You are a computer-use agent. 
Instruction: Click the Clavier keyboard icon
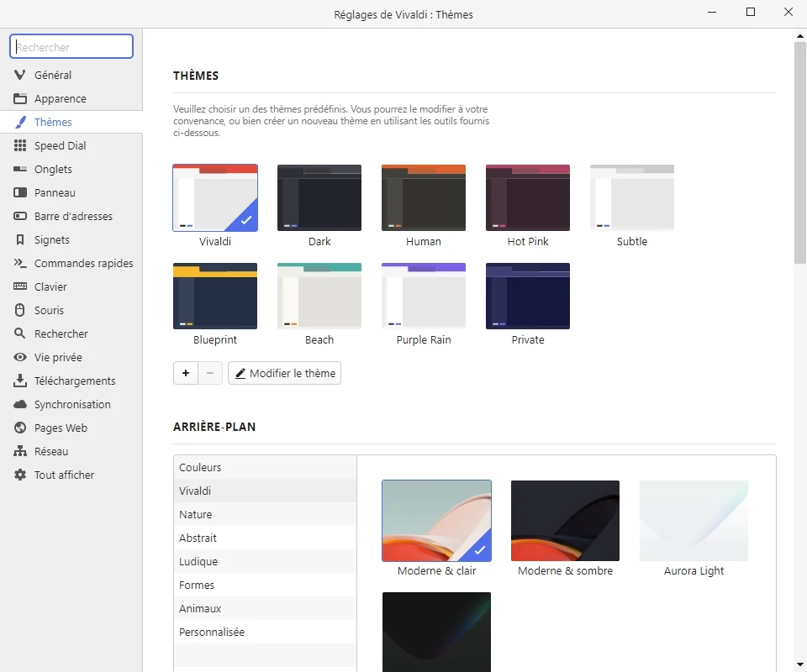tap(20, 287)
